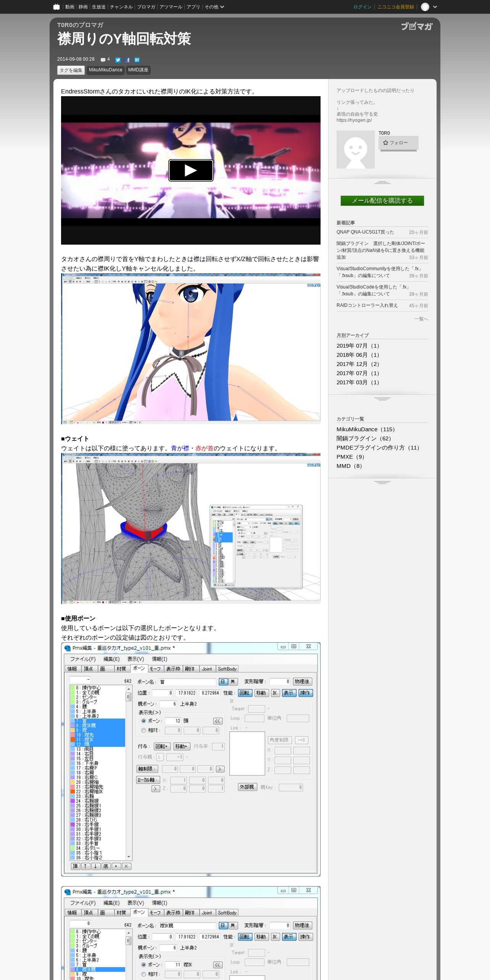Open T0R0's profile avatar image
The height and width of the screenshot is (980, 490).
click(x=356, y=150)
